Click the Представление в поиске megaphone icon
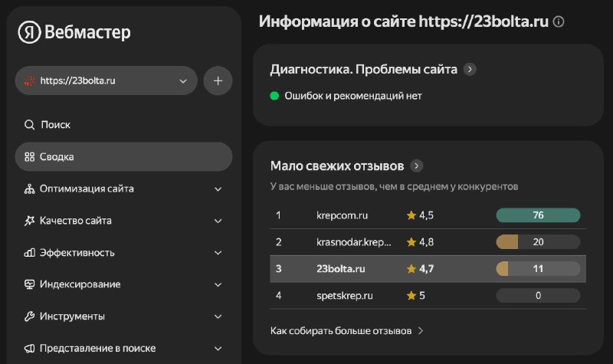The width and height of the screenshot is (613, 364). click(x=29, y=348)
